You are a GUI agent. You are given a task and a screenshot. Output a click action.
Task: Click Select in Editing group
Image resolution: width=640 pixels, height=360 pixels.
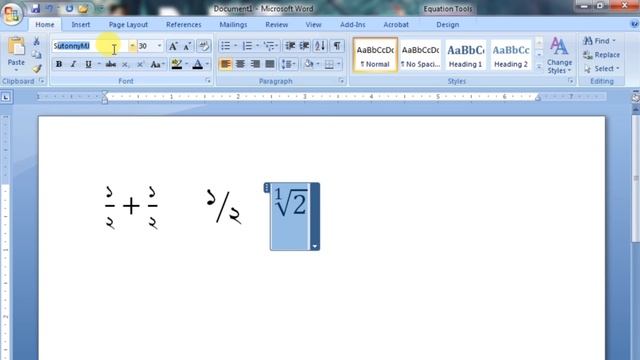coord(602,69)
